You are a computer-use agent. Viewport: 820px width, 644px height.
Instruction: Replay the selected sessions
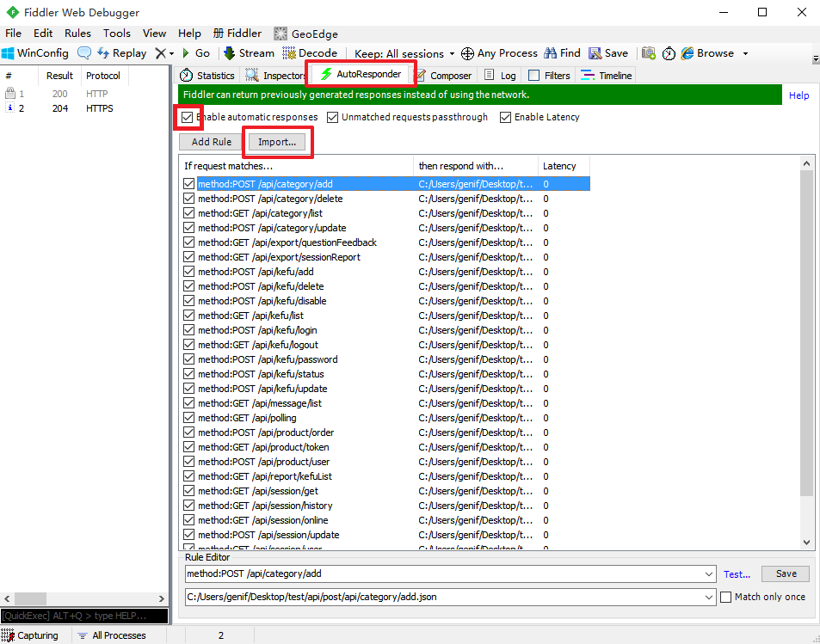(122, 53)
